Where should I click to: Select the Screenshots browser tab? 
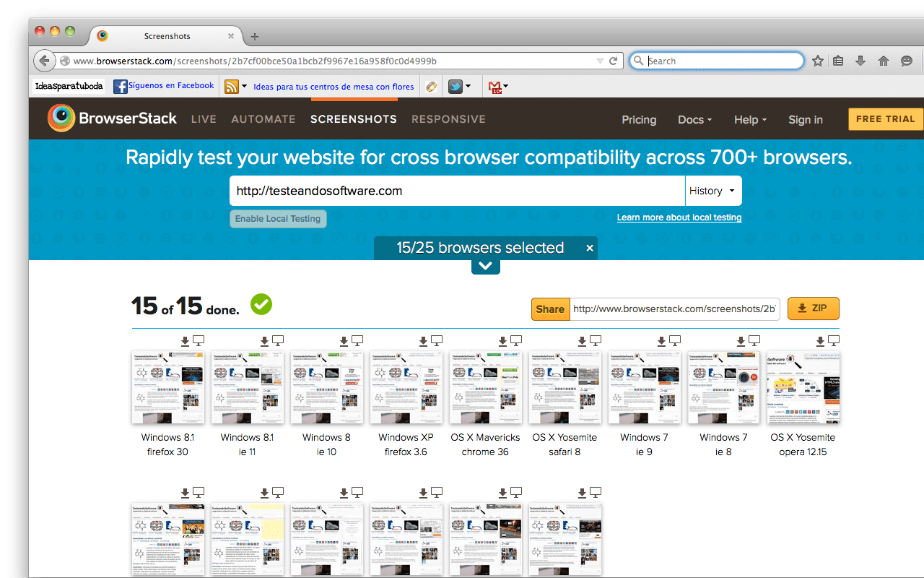pos(167,35)
